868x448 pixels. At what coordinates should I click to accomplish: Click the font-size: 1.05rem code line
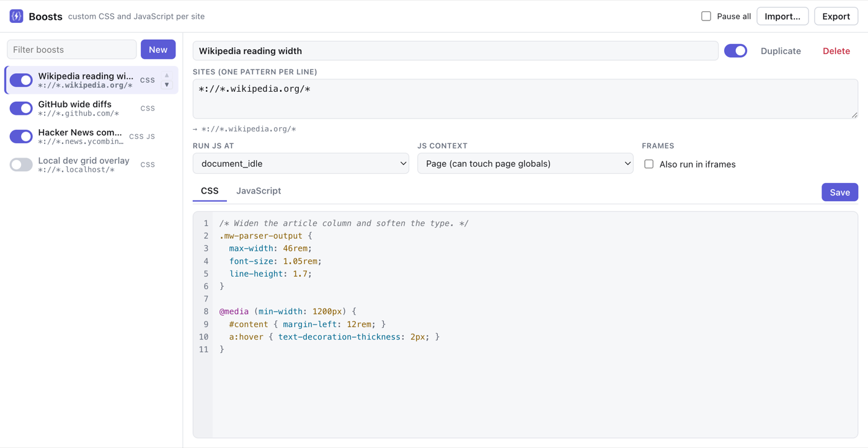[275, 261]
